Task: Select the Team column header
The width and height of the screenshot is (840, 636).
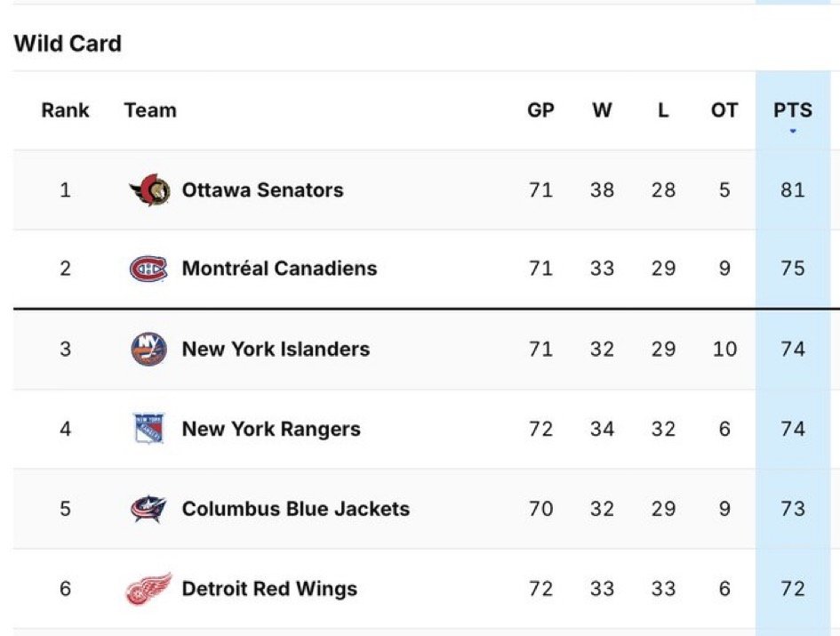Action: tap(150, 110)
